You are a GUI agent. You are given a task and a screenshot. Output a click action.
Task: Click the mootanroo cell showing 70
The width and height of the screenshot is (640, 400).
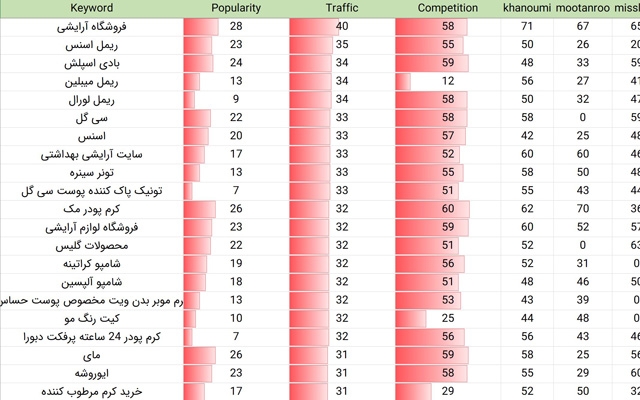click(x=582, y=209)
